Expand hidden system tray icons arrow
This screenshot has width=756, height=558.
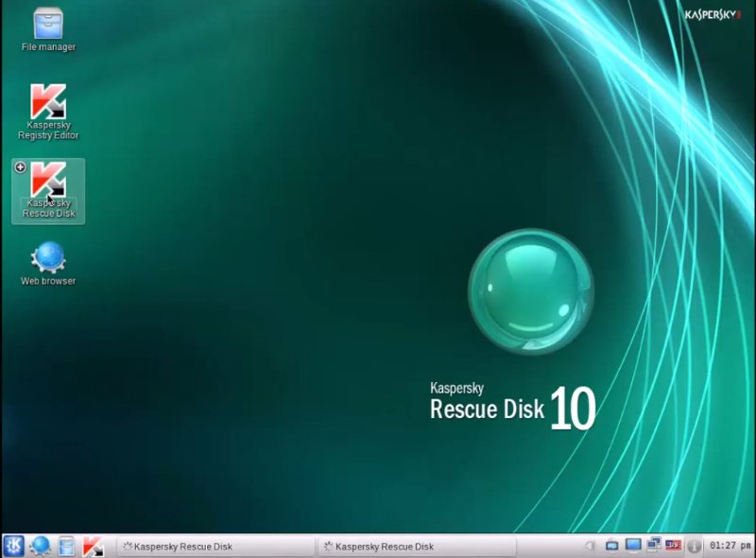pos(590,546)
